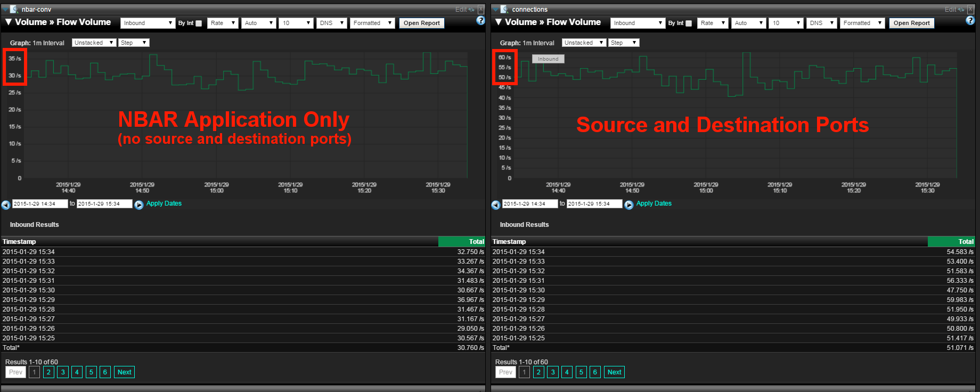The width and height of the screenshot is (980, 392).
Task: Go to page 5 in nbar-conv results
Action: pos(91,372)
